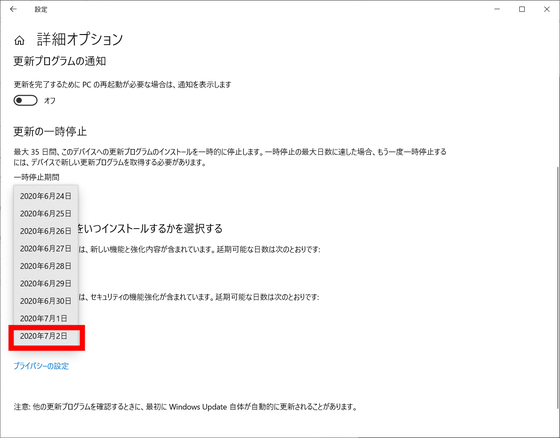Go to Settings home icon
The image size is (560, 438).
coord(19,40)
